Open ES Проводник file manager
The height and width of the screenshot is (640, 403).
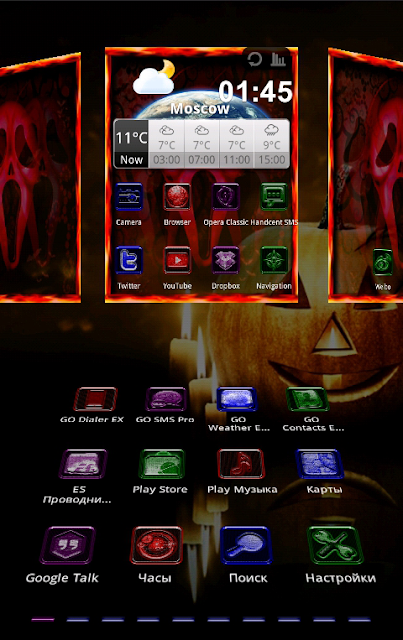point(83,464)
